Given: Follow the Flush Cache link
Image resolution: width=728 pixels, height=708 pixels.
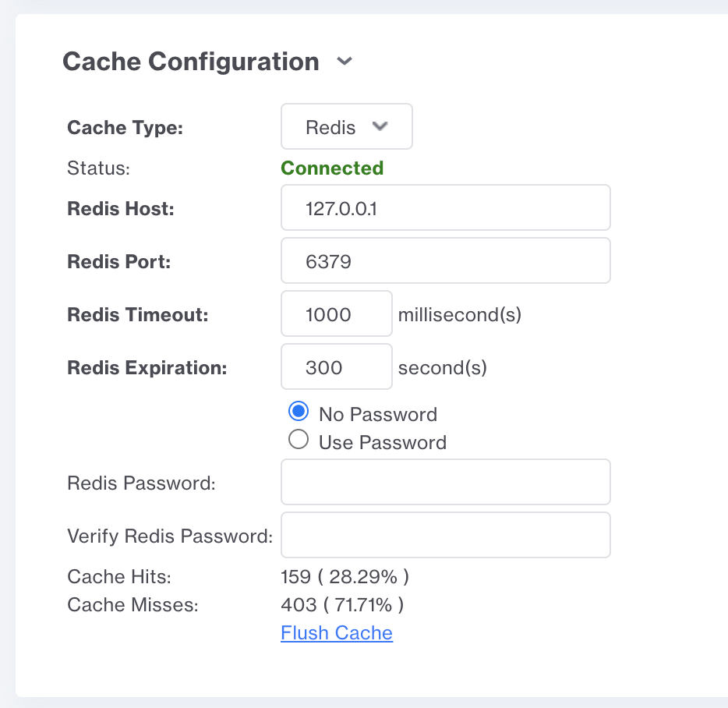Looking at the screenshot, I should click(337, 632).
